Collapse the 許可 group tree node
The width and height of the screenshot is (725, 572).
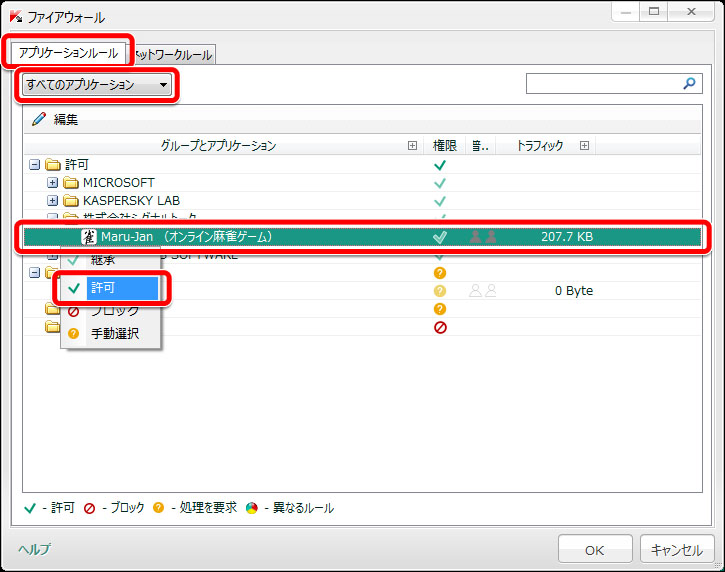35,165
